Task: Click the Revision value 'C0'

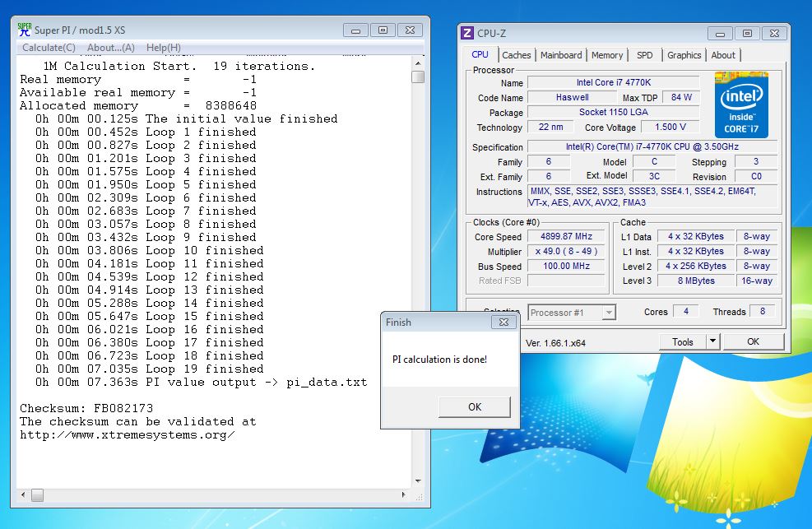Action: click(755, 176)
